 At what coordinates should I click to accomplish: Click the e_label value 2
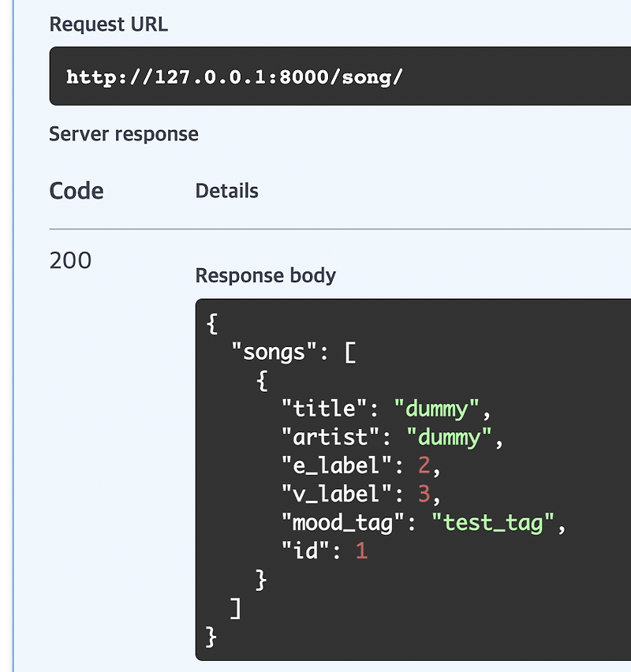pyautogui.click(x=424, y=465)
